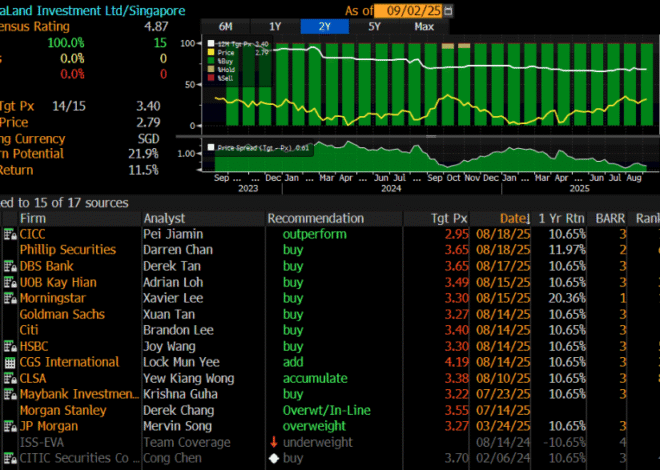This screenshot has height=470, width=660.
Task: Click analyst name Darren Chan
Action: [178, 250]
